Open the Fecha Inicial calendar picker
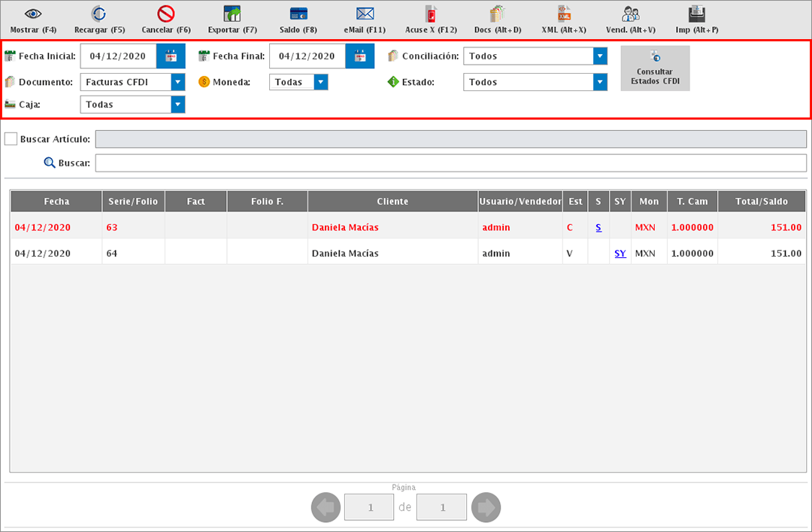The height and width of the screenshot is (532, 812). [171, 56]
